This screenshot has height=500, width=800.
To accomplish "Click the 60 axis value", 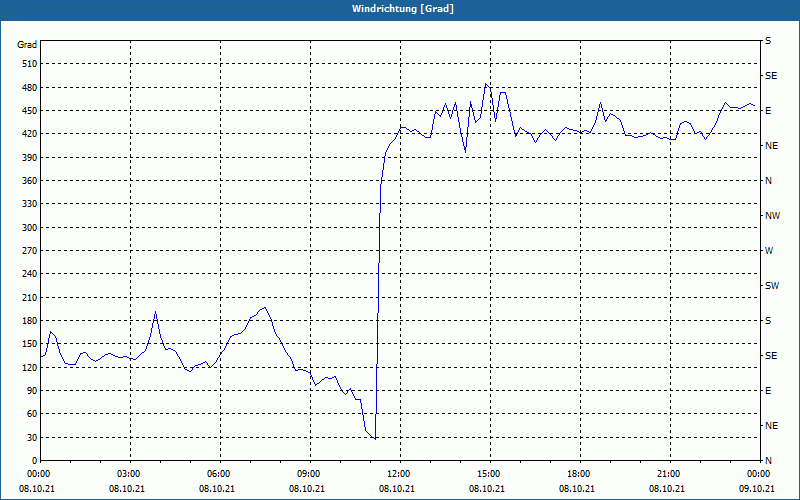I will (x=32, y=413).
